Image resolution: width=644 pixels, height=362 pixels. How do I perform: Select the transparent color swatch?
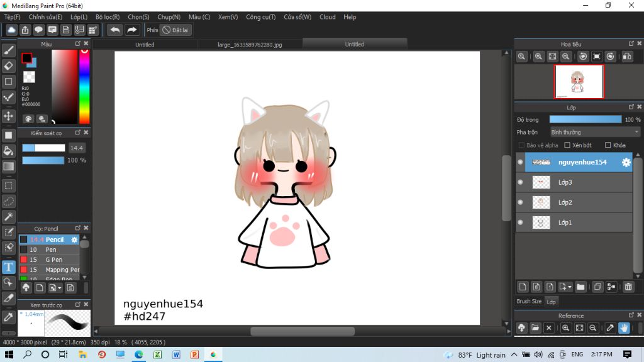point(29,77)
